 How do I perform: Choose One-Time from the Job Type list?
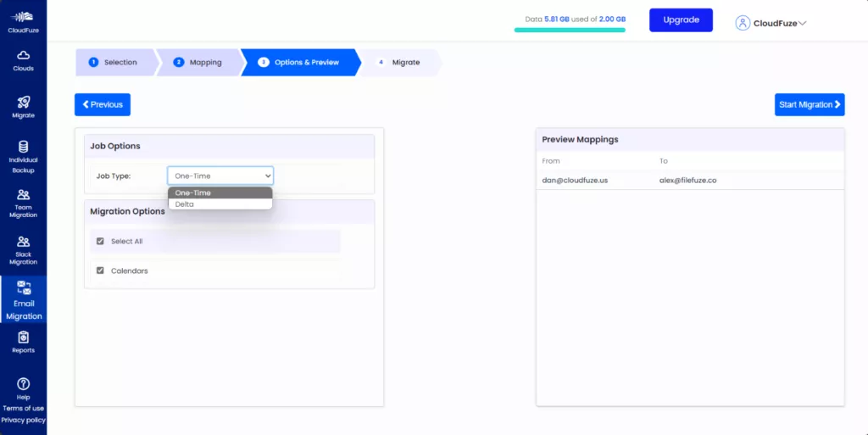(x=220, y=192)
